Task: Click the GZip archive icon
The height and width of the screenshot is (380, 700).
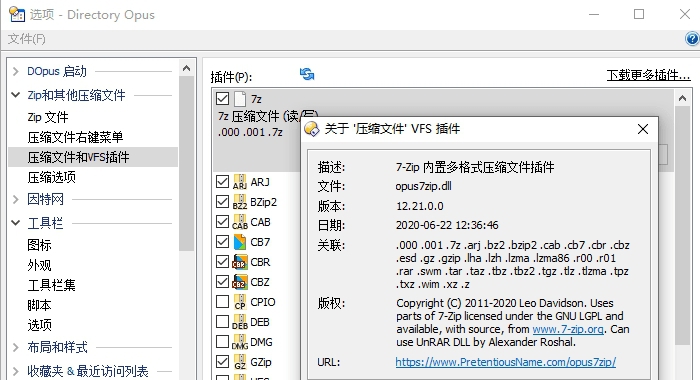Action: click(x=240, y=362)
